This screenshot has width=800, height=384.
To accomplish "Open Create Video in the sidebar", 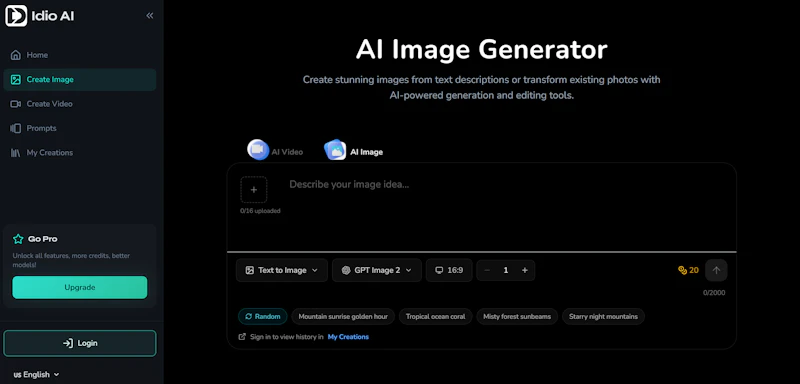I will pyautogui.click(x=80, y=104).
